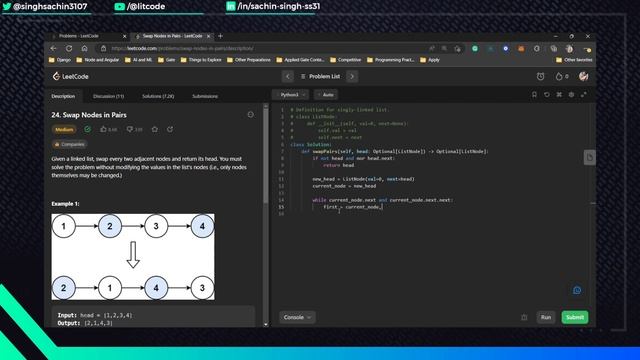Open the Competitive bookmarks folder
The width and height of the screenshot is (640, 360).
coord(346,60)
